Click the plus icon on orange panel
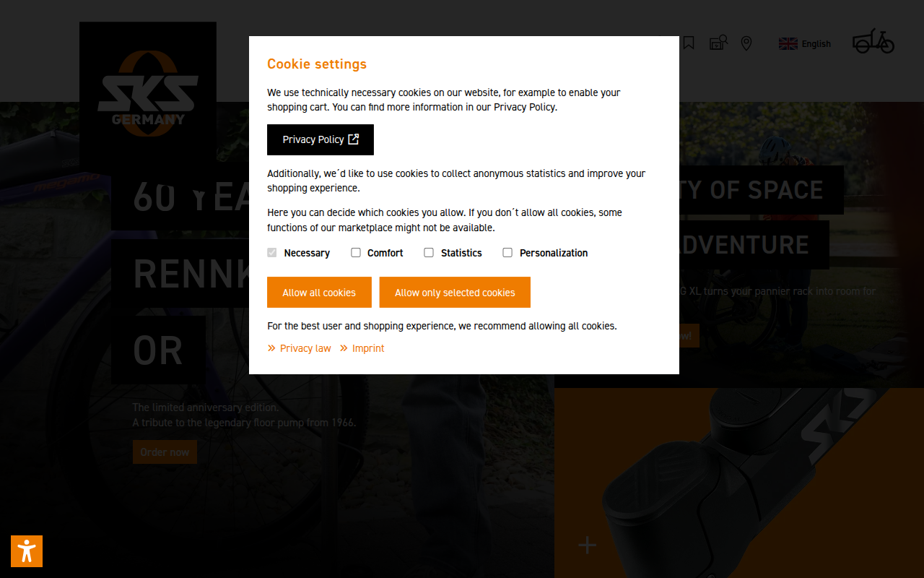The image size is (924, 578). [588, 545]
